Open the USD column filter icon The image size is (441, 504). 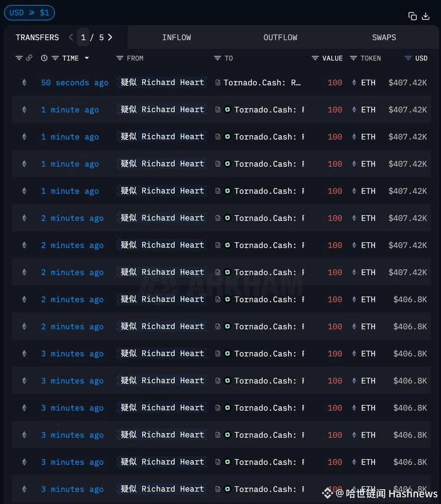click(x=408, y=58)
